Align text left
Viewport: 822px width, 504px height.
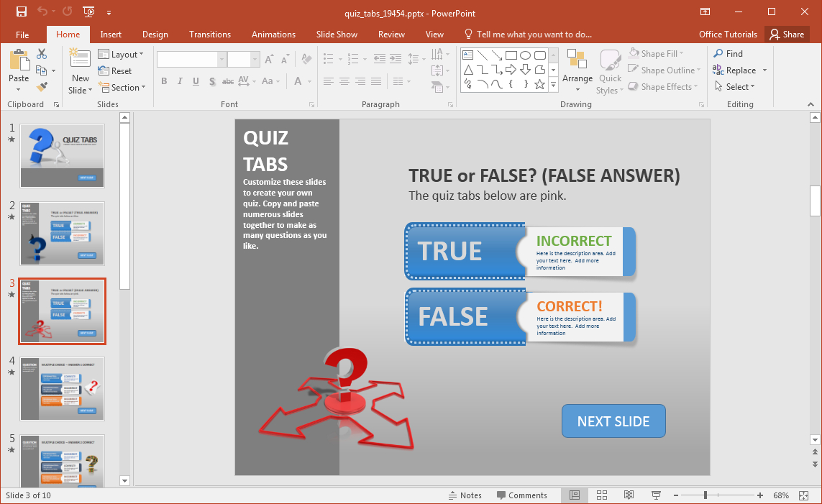click(x=329, y=81)
